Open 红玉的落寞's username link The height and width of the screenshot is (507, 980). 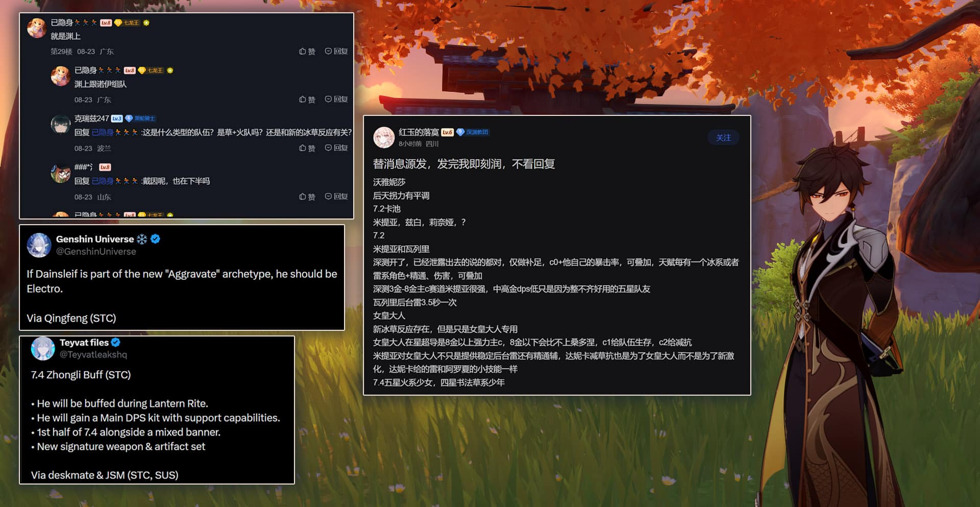tap(419, 132)
